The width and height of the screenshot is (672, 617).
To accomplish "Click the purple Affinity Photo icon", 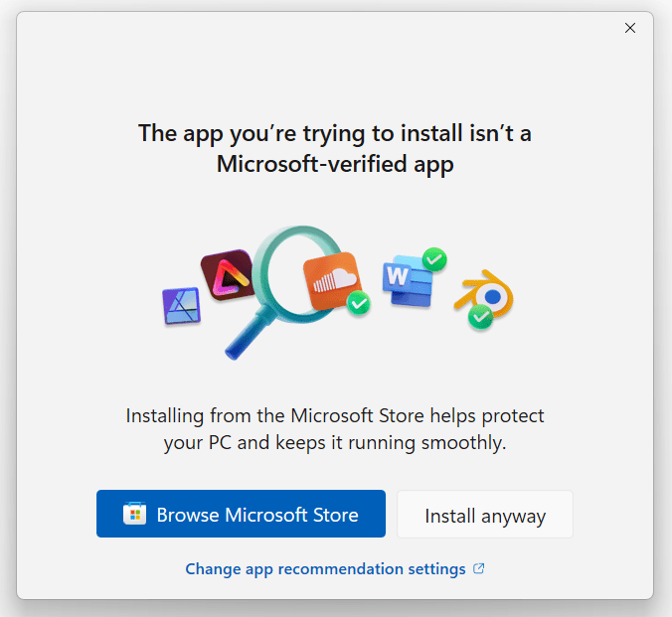I will pyautogui.click(x=182, y=305).
